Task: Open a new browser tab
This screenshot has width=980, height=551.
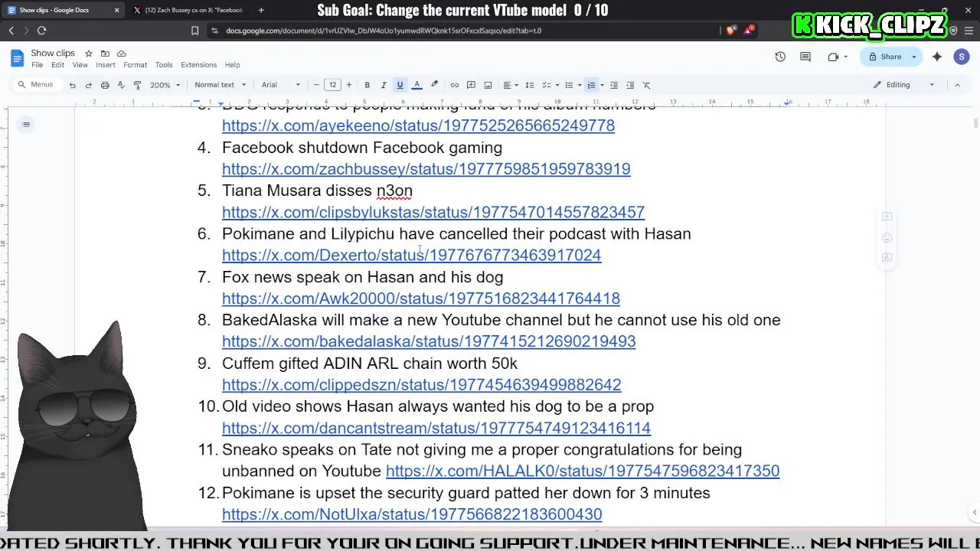Action: (261, 10)
